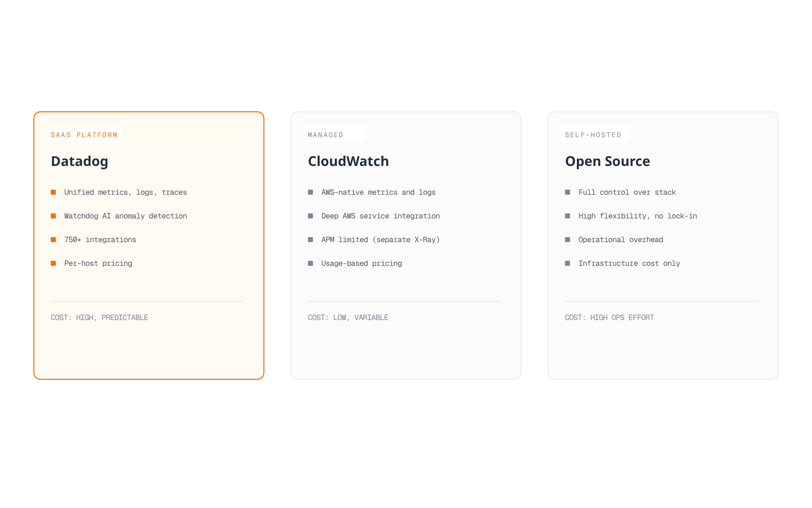
Task: Click orange bullet beside '750+ integrations'
Action: pyautogui.click(x=53, y=240)
